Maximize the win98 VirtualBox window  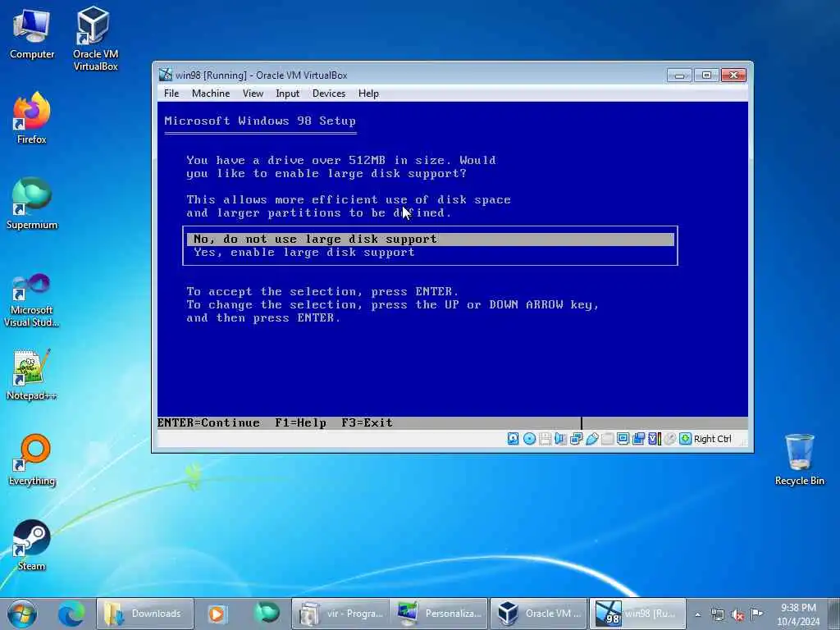(706, 75)
